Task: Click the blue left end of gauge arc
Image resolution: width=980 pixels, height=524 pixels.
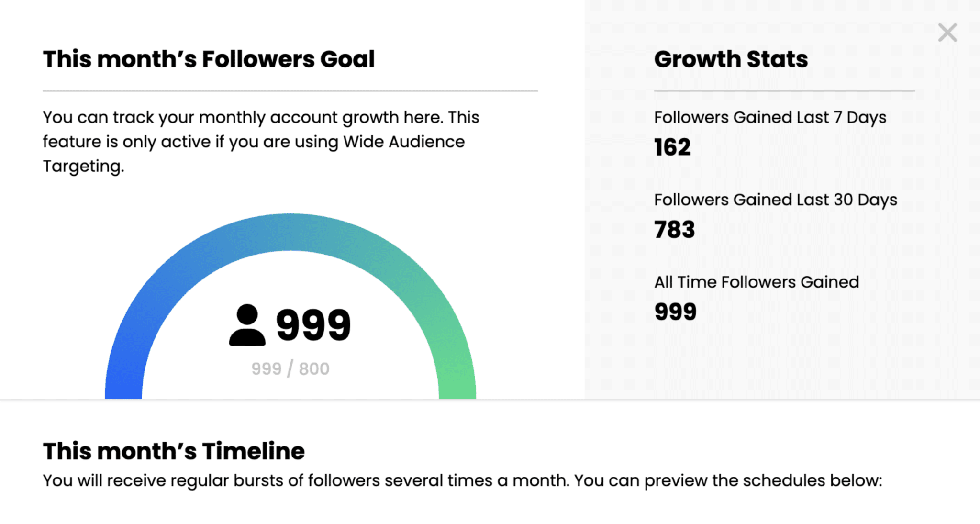Action: (x=123, y=378)
